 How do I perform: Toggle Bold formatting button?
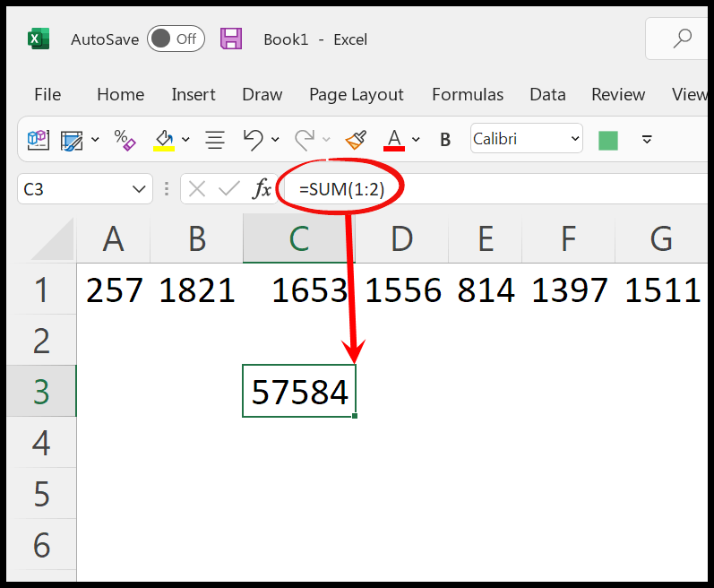[445, 139]
